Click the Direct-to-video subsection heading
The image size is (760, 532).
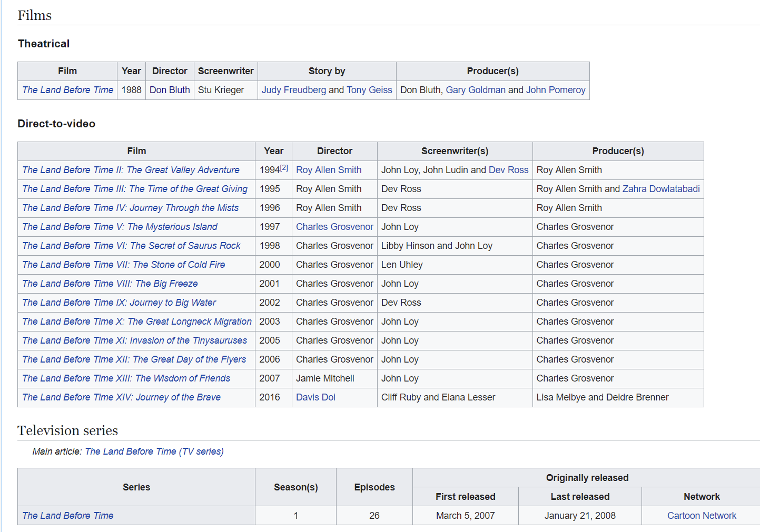coord(56,124)
